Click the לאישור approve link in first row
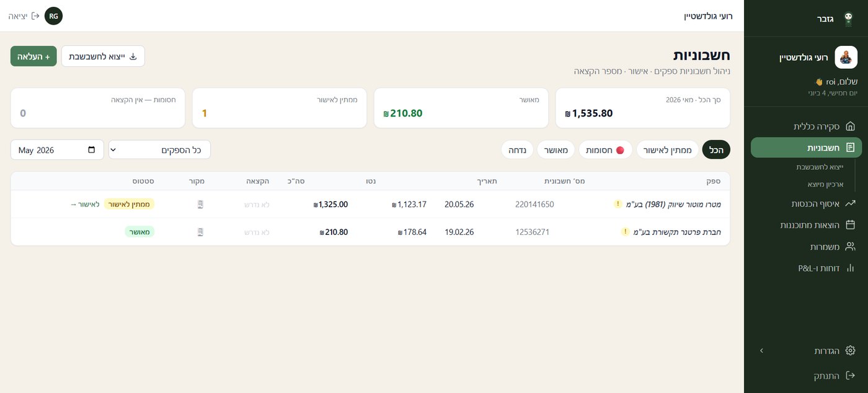This screenshot has height=393, width=868. click(x=85, y=204)
